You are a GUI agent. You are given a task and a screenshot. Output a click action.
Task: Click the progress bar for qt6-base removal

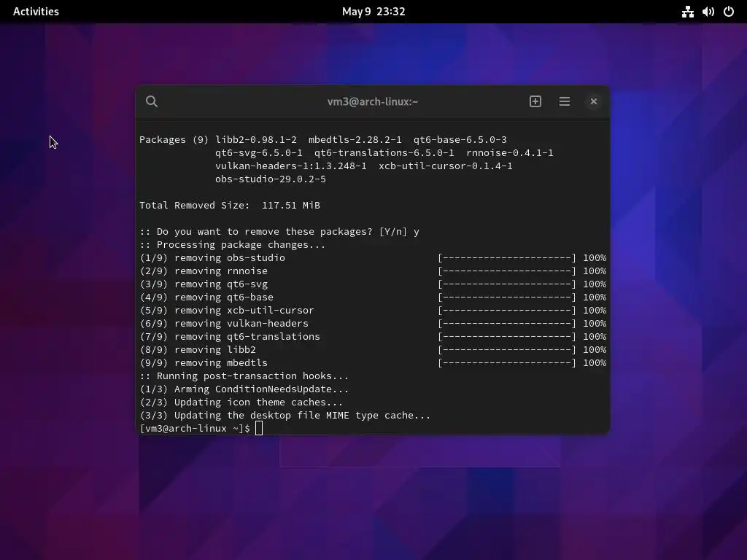click(x=507, y=297)
